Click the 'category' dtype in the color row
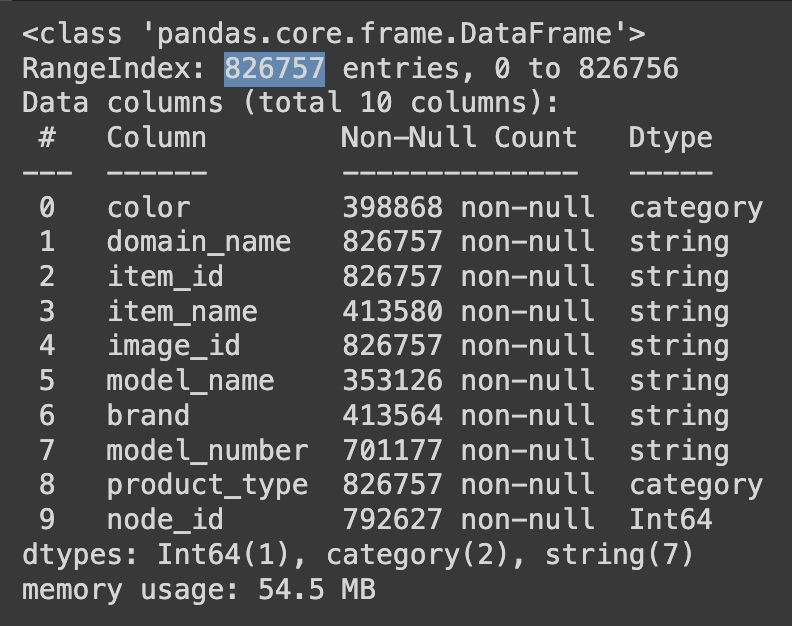This screenshot has height=626, width=792. coord(696,209)
